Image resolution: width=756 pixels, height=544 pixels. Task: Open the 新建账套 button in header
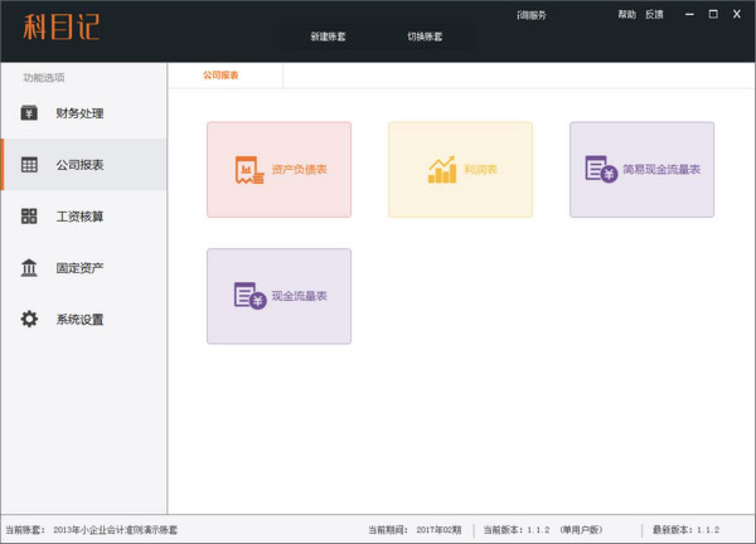point(328,37)
